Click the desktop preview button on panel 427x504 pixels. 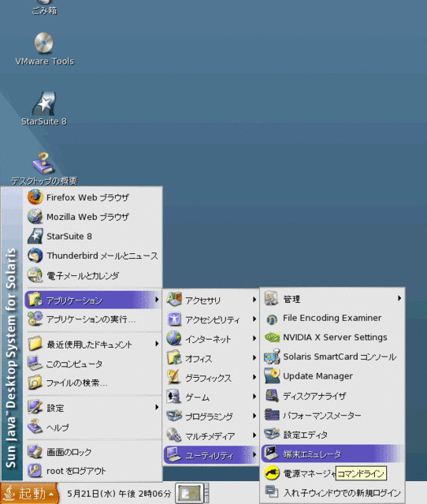coord(189,493)
